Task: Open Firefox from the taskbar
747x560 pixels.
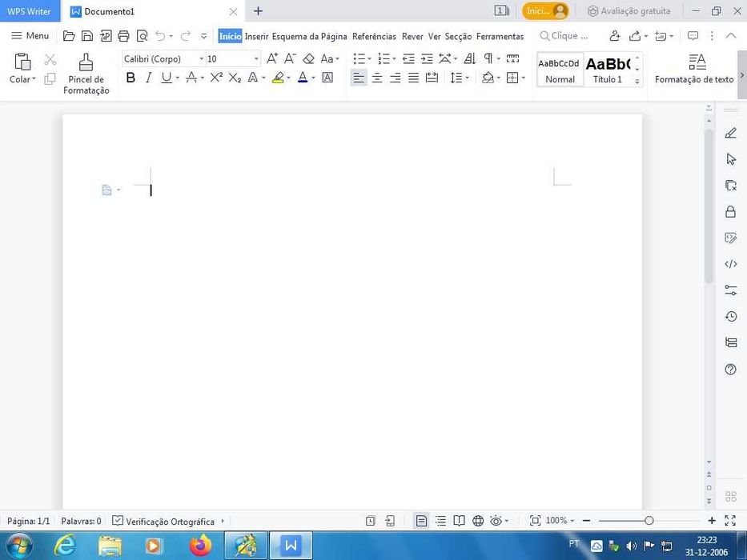Action: coord(200,546)
